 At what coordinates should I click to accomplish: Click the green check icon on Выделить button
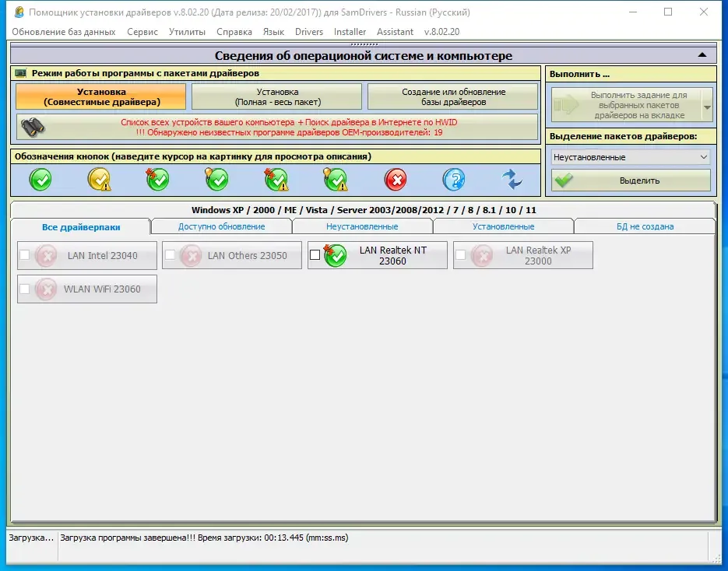[x=564, y=180]
